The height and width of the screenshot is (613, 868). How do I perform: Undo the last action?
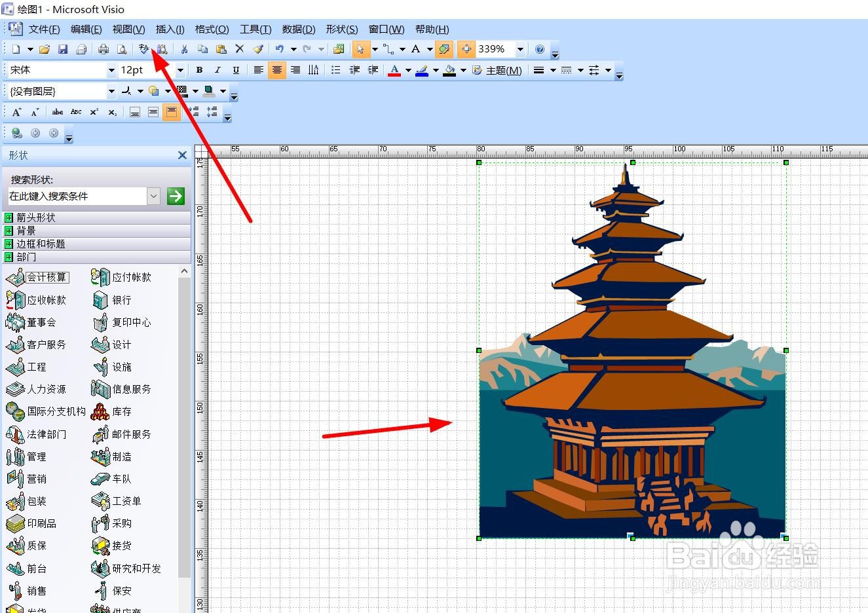280,49
